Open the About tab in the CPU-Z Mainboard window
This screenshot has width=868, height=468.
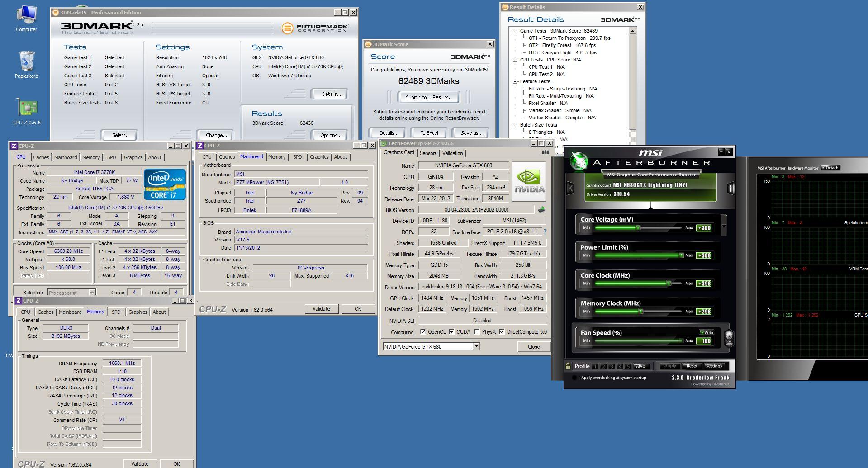click(x=341, y=157)
